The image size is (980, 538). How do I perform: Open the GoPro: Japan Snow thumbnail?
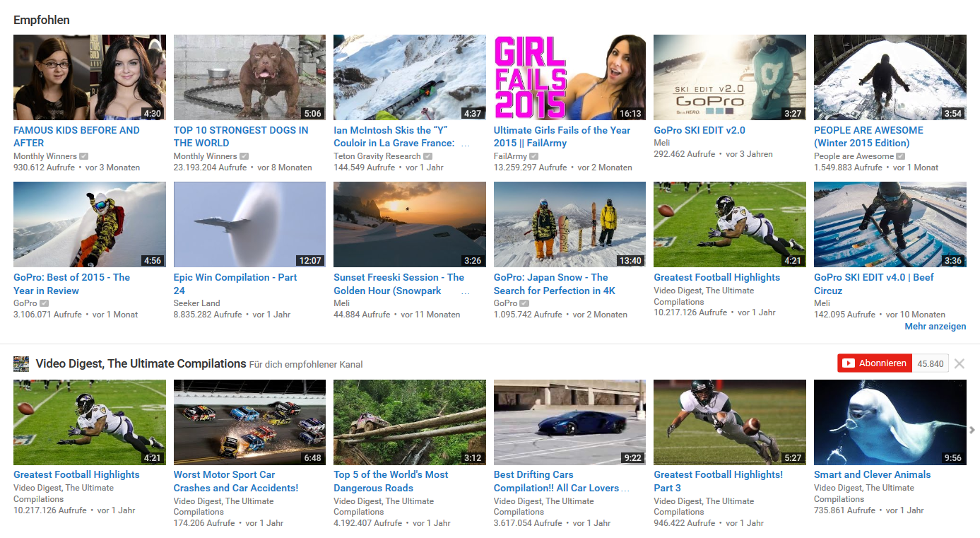[570, 225]
